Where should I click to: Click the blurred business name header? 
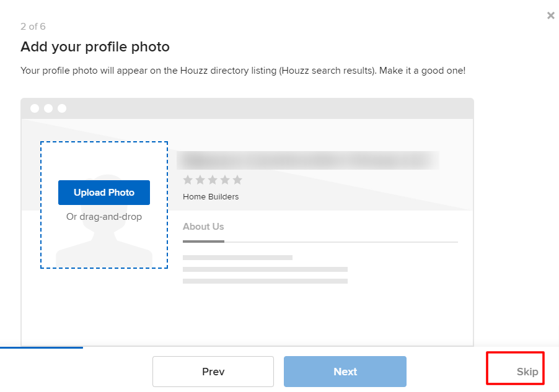click(x=308, y=160)
